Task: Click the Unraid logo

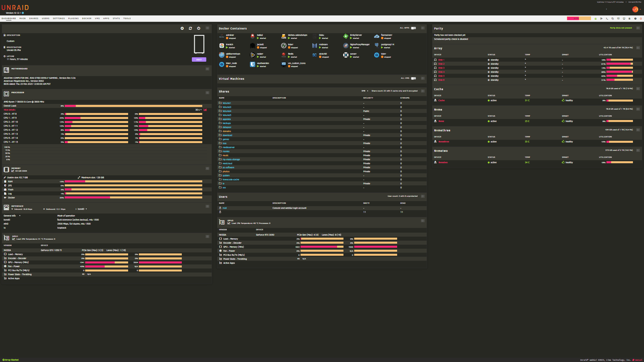Action: (x=15, y=8)
